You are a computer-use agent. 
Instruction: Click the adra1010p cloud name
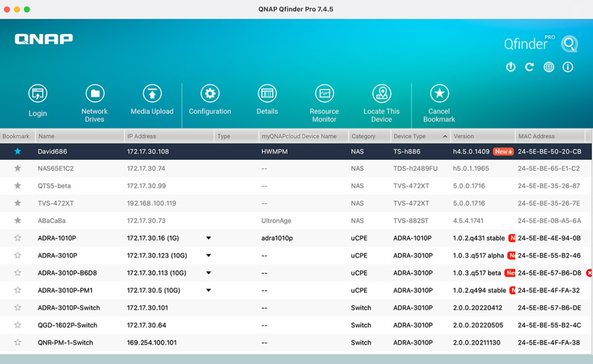point(277,238)
